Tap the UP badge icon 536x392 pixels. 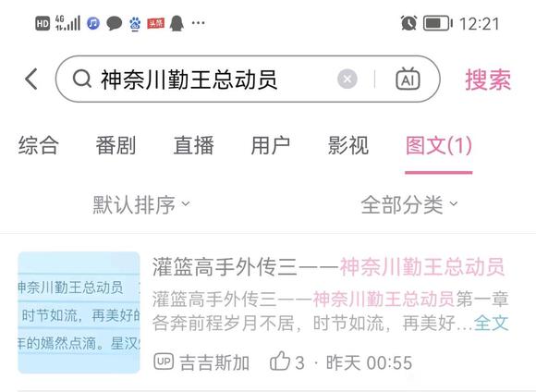click(x=164, y=361)
